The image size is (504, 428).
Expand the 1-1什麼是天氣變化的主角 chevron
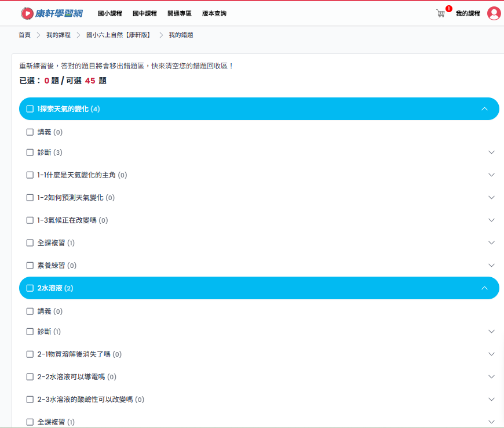click(492, 175)
